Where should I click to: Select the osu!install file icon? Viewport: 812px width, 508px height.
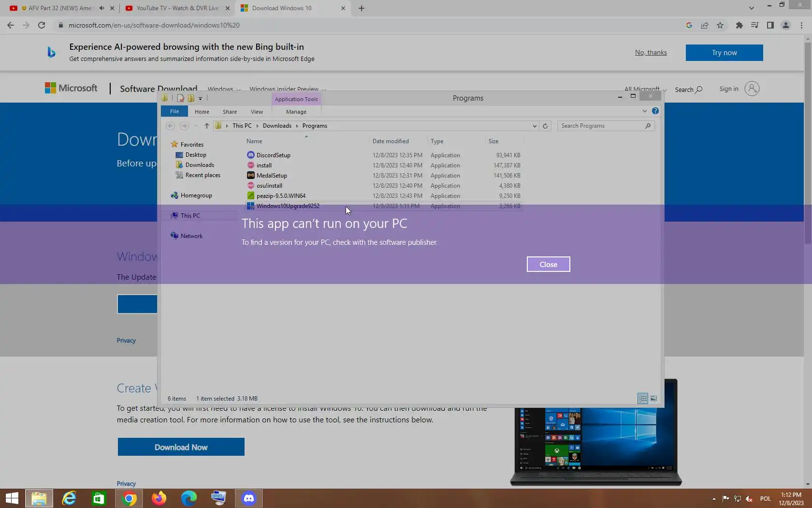[x=250, y=186]
